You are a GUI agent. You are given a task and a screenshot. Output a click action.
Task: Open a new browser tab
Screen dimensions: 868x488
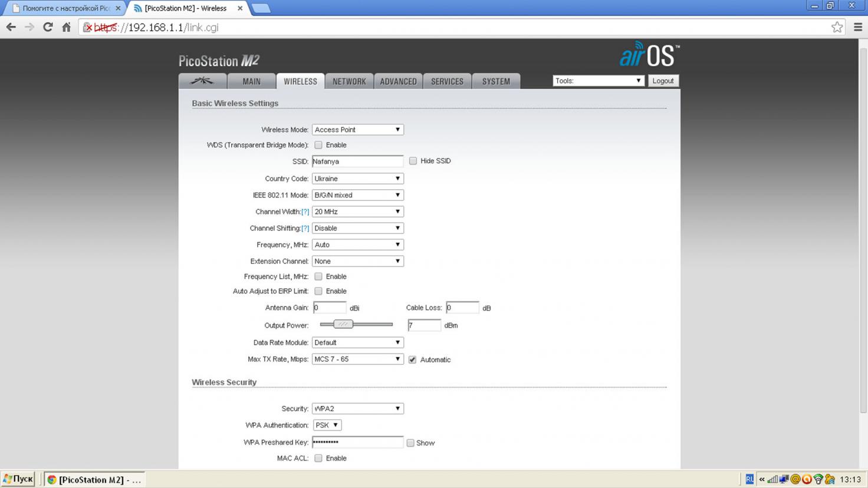coord(261,8)
